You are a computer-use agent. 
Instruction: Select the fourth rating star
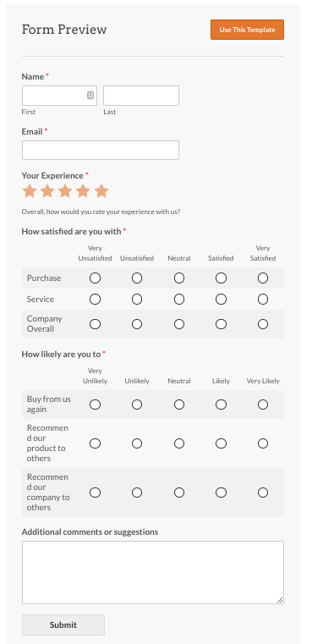pos(83,191)
